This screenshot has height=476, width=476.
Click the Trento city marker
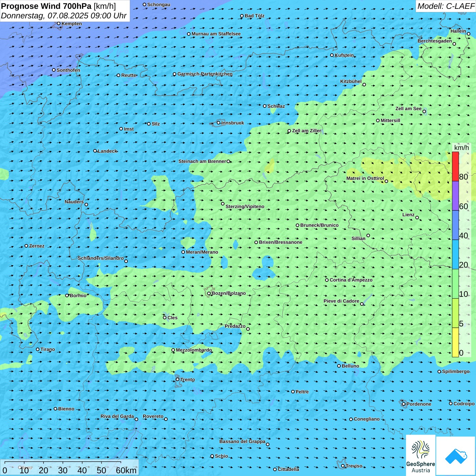(x=177, y=379)
